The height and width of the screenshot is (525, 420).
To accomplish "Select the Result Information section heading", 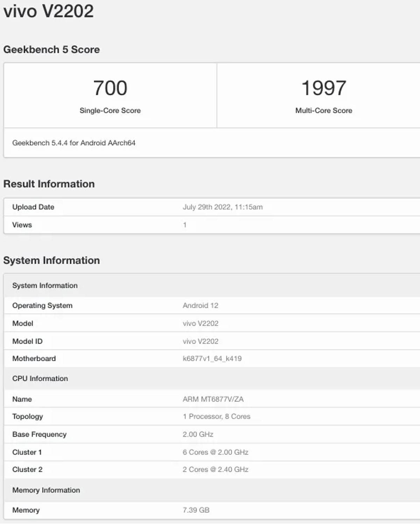I will [x=49, y=183].
